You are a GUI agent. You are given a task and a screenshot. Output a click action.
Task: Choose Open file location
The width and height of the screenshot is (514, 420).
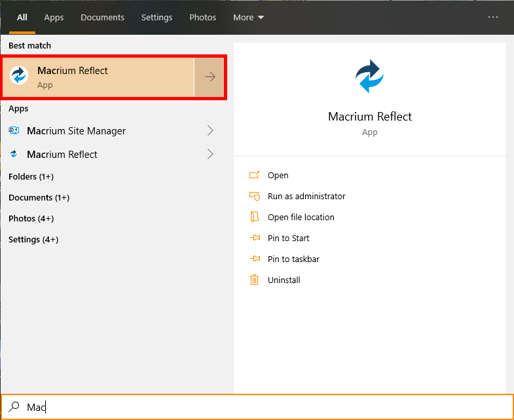pos(301,218)
